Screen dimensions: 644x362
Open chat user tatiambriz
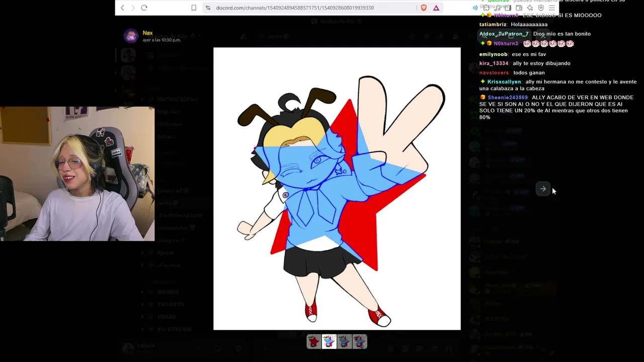[x=493, y=24]
